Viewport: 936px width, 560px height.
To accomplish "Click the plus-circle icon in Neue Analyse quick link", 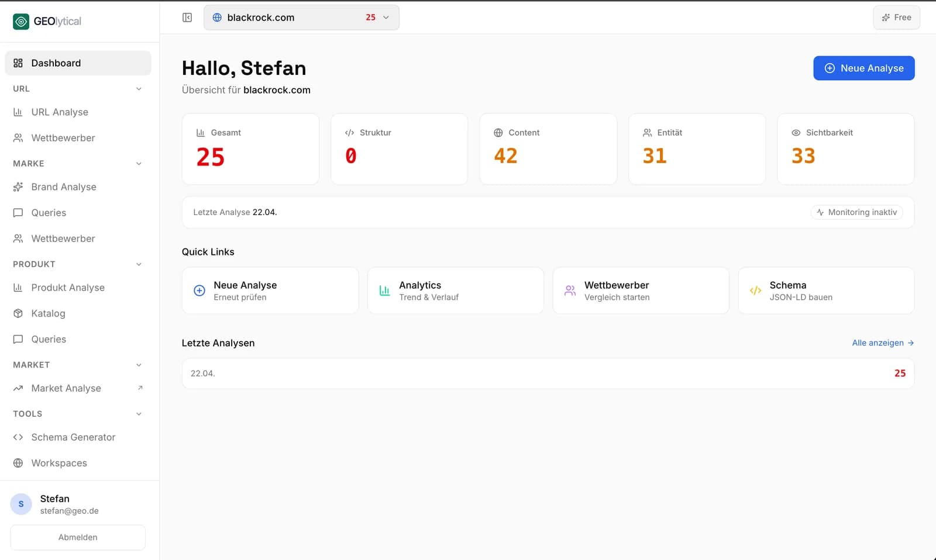I will pos(199,291).
